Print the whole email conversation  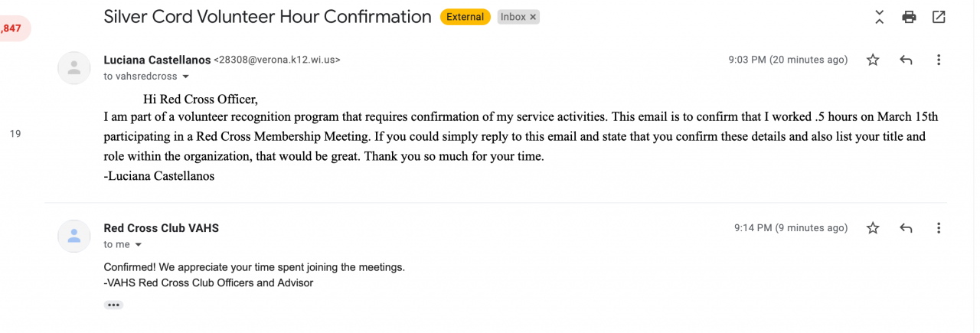coord(909,17)
